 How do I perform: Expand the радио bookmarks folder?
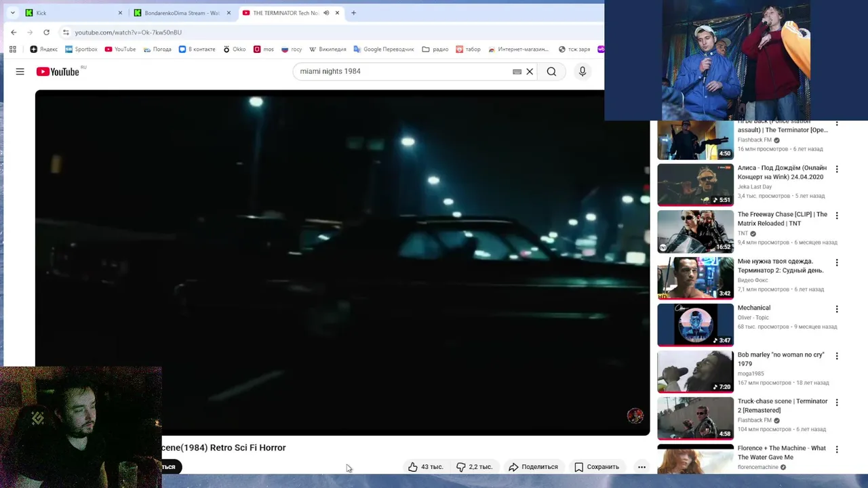[x=435, y=49]
